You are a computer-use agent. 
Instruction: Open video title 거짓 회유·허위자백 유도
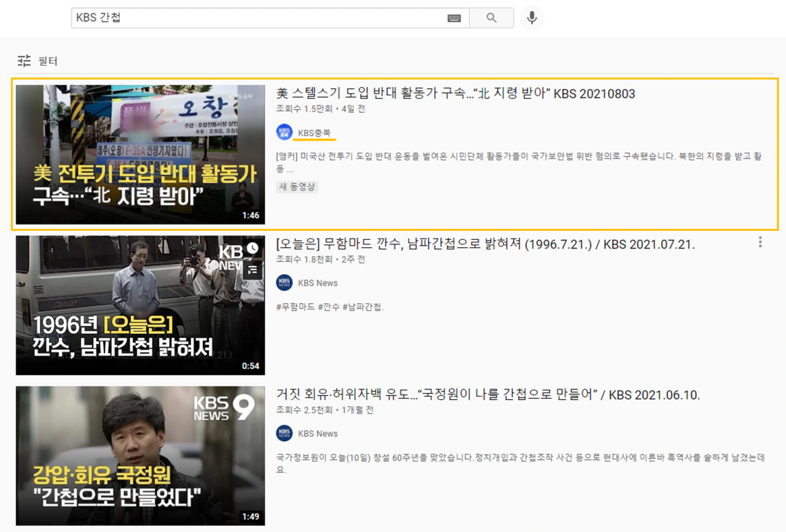pos(488,395)
